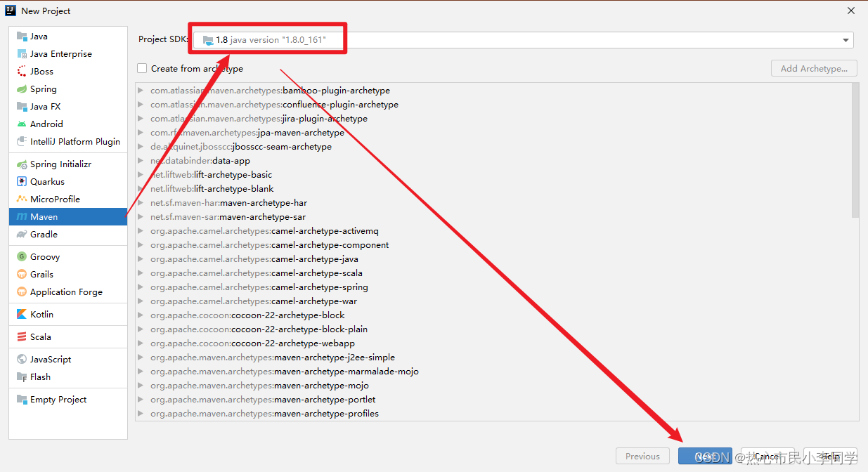Click the Android robot icon

(x=22, y=124)
